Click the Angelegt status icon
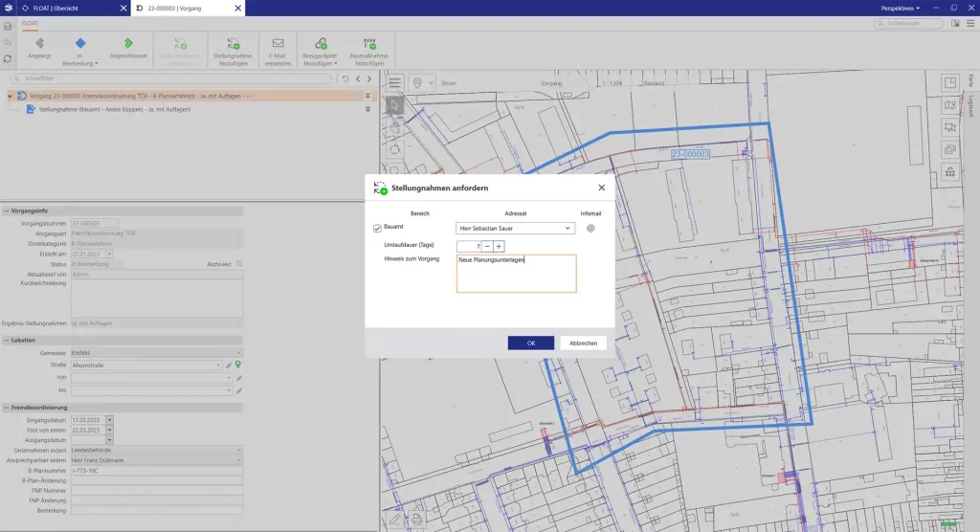This screenshot has height=532, width=980. pos(39,44)
